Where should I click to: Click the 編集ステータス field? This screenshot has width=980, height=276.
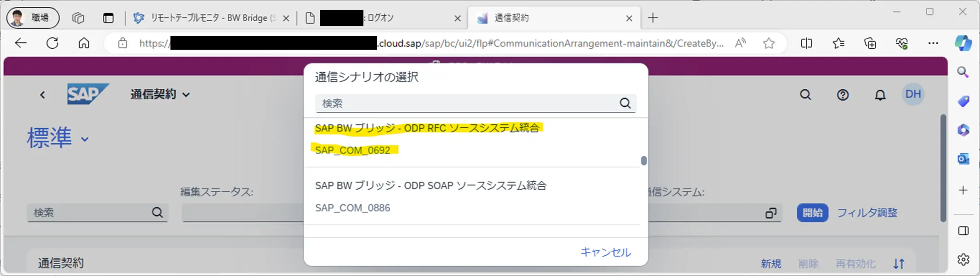coord(243,213)
